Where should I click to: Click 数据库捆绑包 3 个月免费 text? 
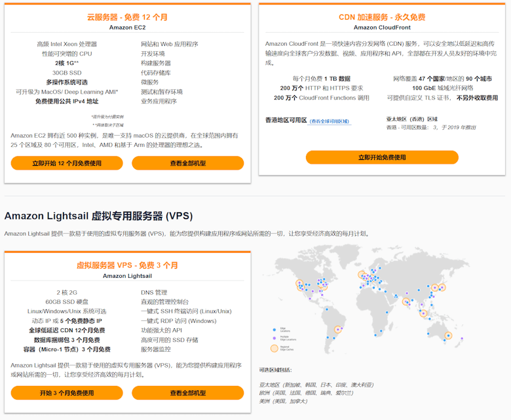pyautogui.click(x=67, y=340)
